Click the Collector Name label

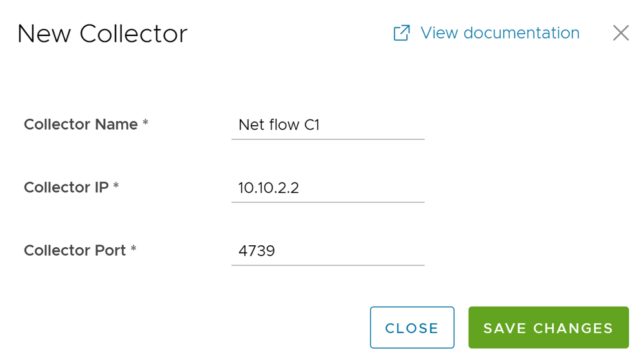pyautogui.click(x=81, y=125)
